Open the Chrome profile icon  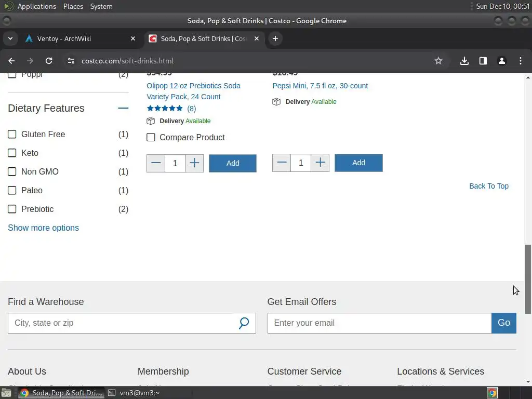coord(501,61)
